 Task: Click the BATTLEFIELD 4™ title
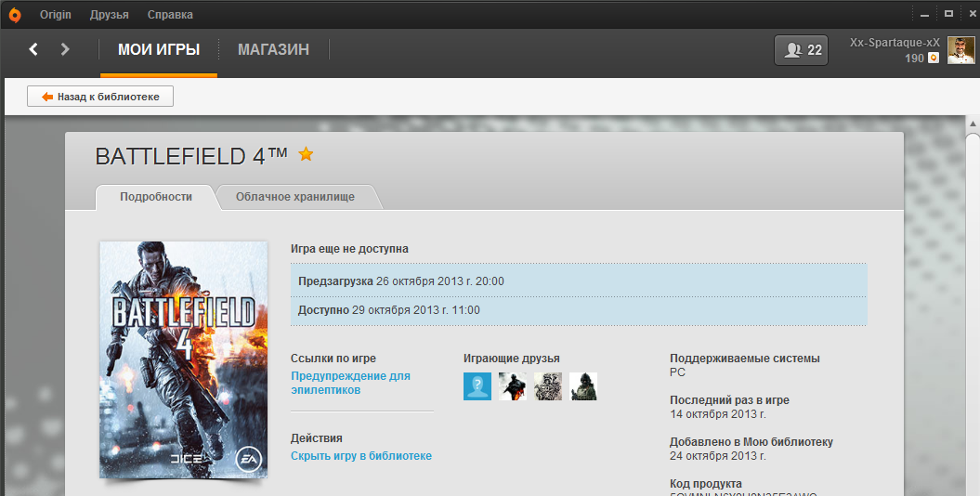point(191,156)
